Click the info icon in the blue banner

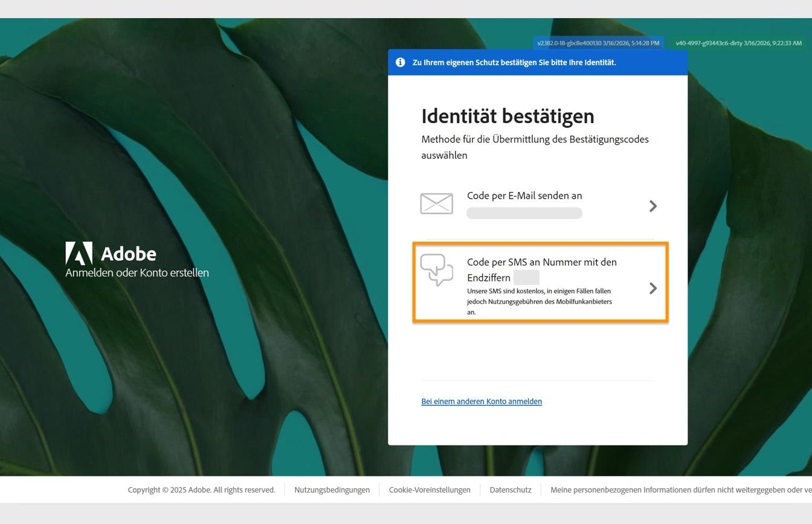click(x=400, y=62)
